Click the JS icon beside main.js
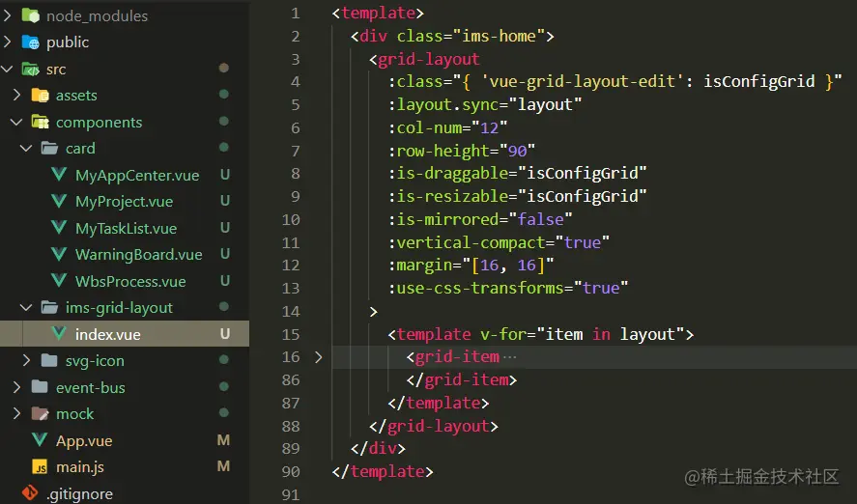857x504 pixels. pyautogui.click(x=40, y=467)
